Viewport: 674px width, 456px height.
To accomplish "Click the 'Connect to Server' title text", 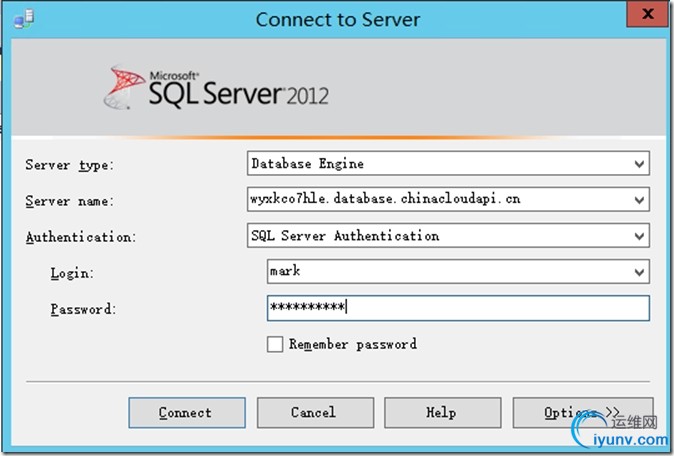I will point(338,20).
